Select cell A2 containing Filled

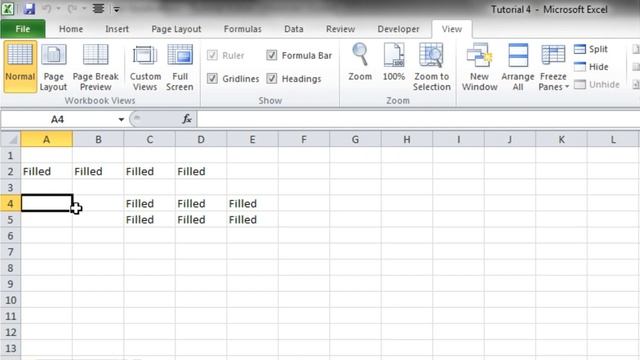click(x=47, y=171)
